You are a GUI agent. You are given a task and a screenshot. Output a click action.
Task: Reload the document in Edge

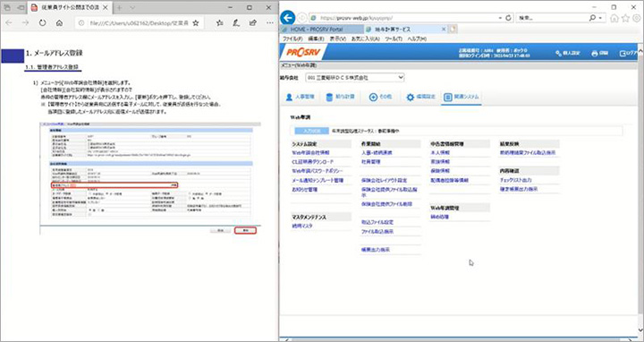coord(42,23)
